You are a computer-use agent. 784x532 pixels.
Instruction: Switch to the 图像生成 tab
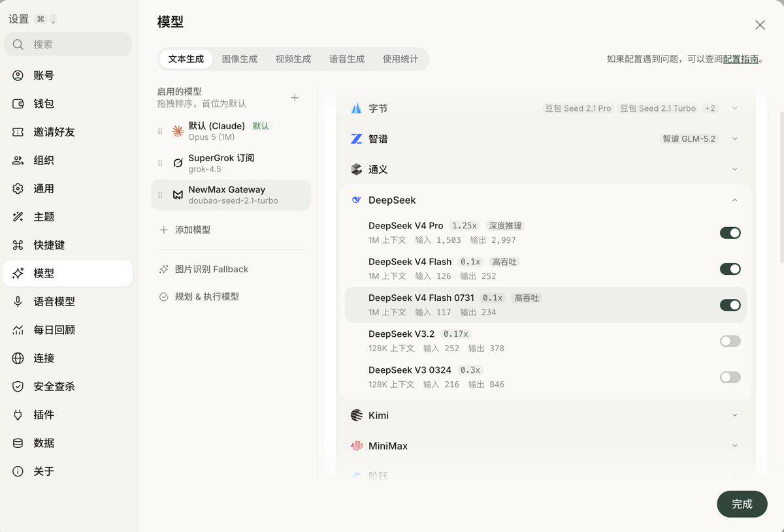click(x=240, y=59)
